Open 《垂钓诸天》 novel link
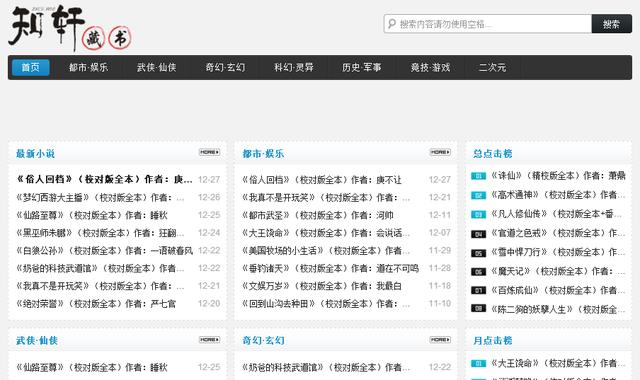Screen dimensions: 640x380 point(331,269)
